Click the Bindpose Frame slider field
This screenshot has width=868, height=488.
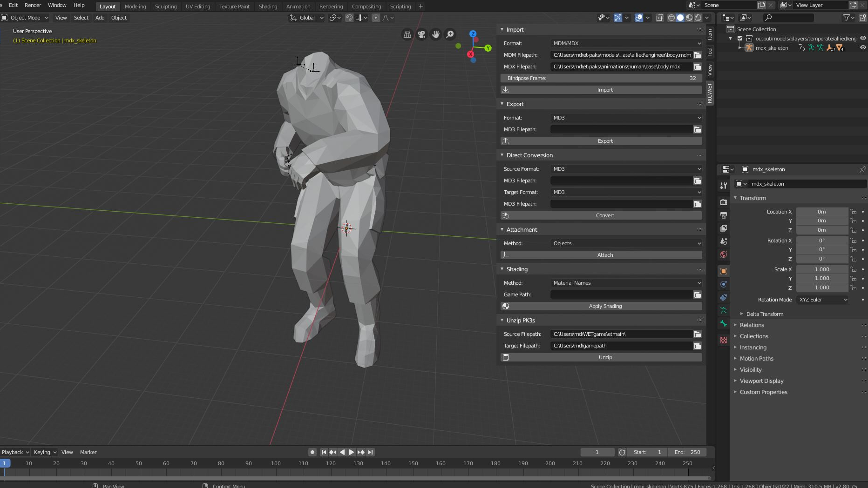point(601,78)
